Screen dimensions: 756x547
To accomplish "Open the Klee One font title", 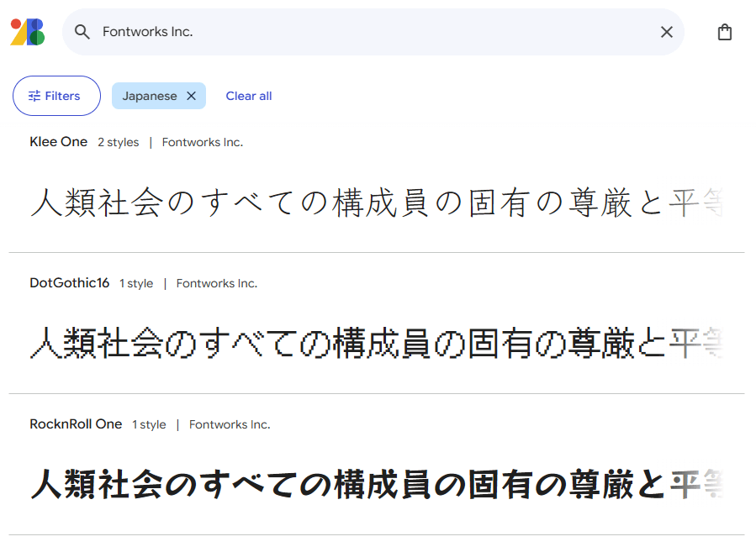I will pos(58,142).
